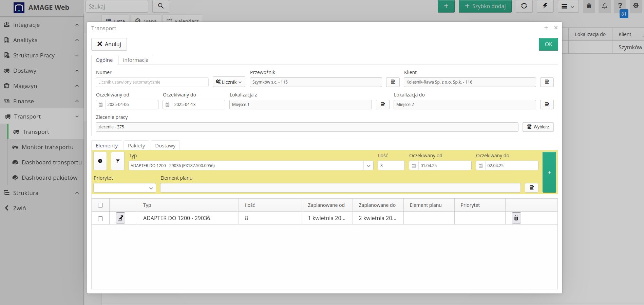
Task: Expand the Typ combo box
Action: (368, 166)
